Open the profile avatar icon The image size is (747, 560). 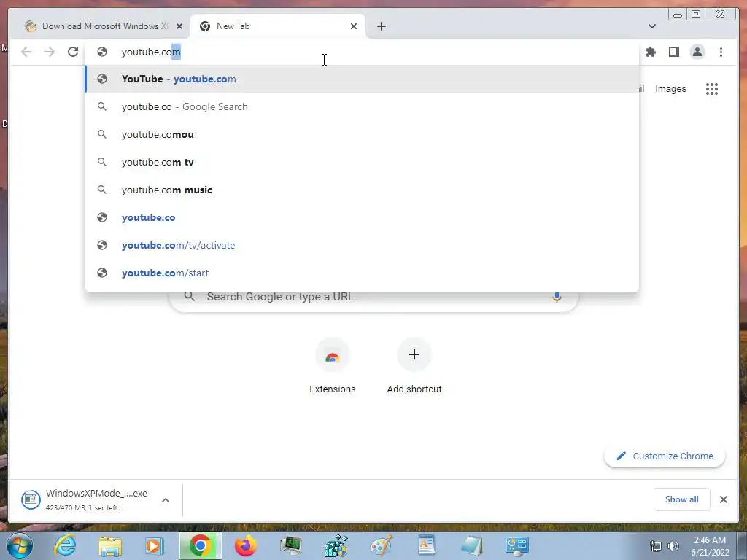point(697,52)
